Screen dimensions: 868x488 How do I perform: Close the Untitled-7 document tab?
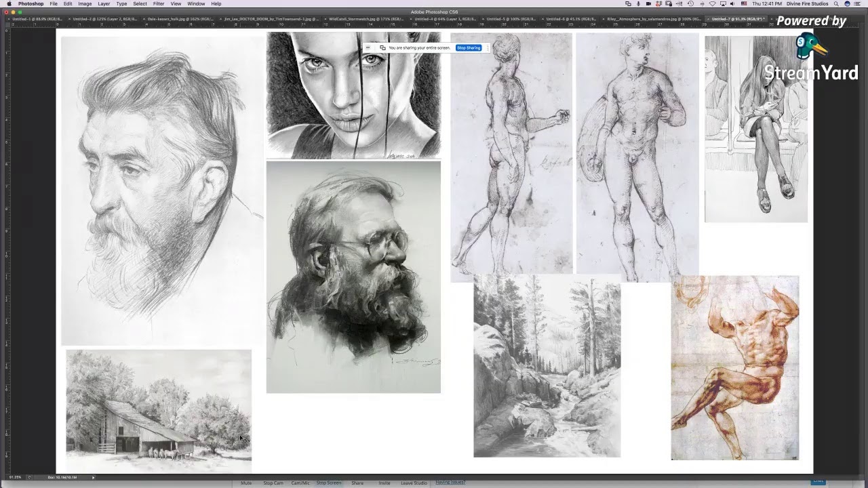[x=707, y=19]
